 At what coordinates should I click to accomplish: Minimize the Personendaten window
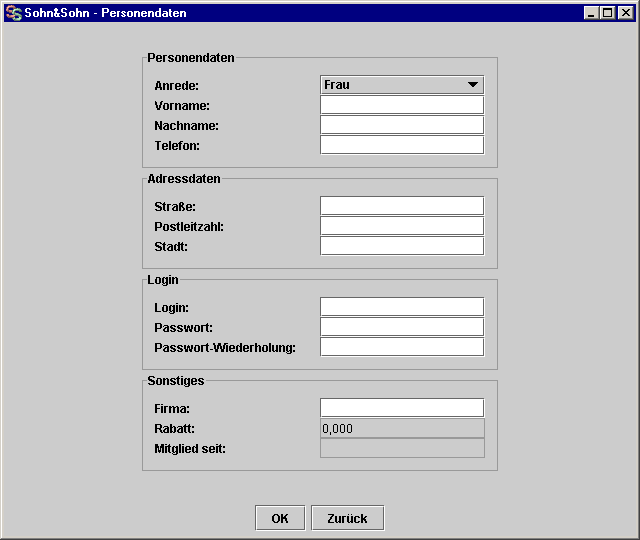tap(590, 13)
